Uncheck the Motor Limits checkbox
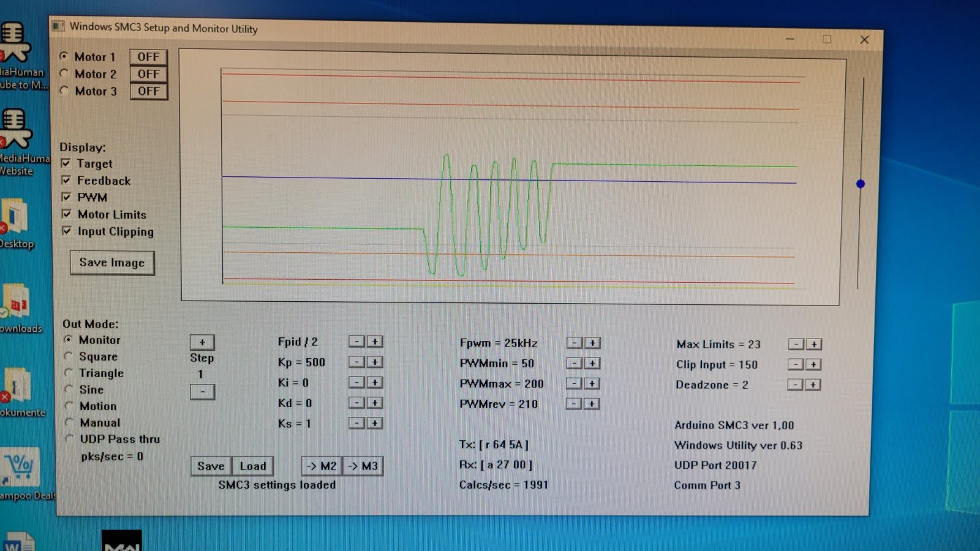This screenshot has height=551, width=980. (67, 214)
